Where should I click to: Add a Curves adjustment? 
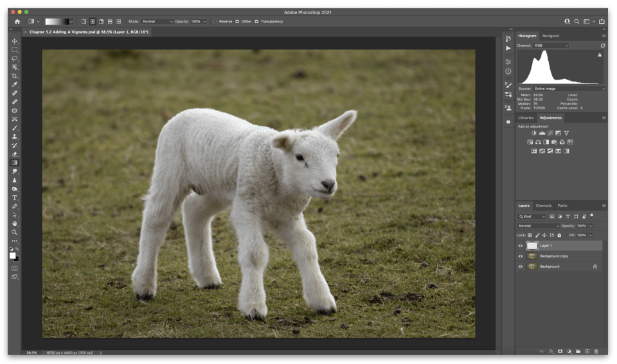550,134
